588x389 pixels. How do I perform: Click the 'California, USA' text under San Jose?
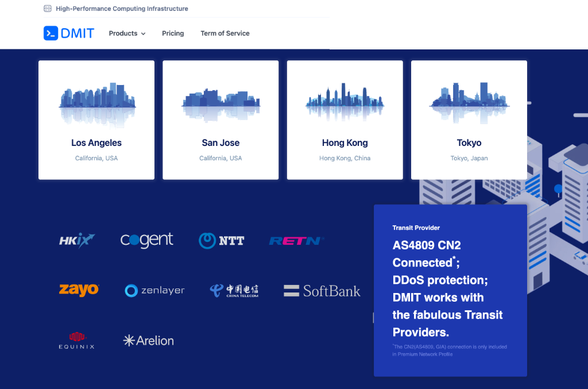(x=220, y=159)
